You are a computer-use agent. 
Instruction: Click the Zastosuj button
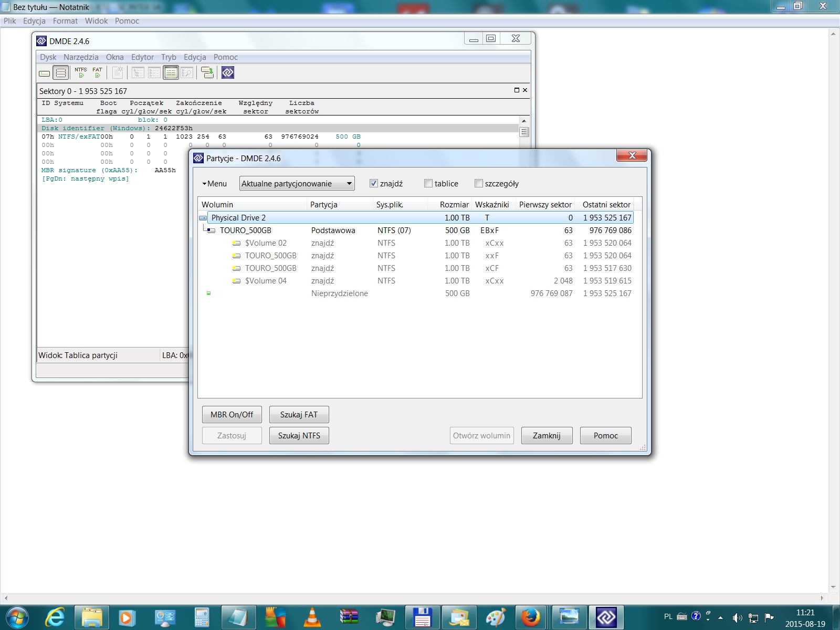coord(232,436)
